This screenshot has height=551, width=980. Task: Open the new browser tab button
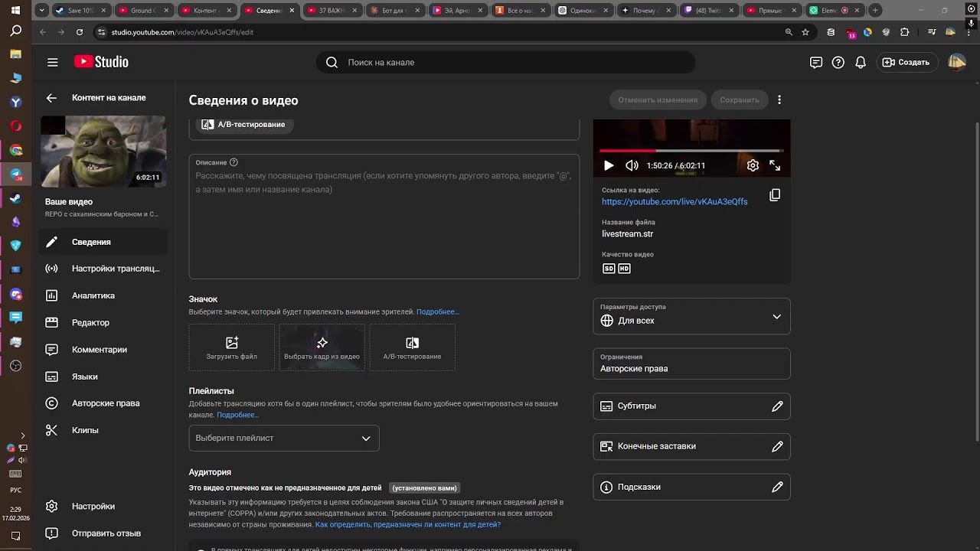coord(875,11)
